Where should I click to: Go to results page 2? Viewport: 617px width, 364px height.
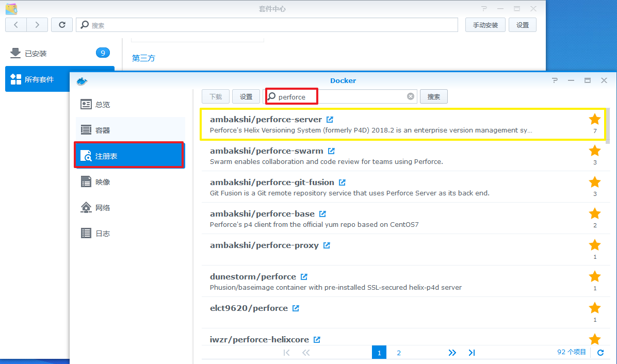click(x=399, y=353)
